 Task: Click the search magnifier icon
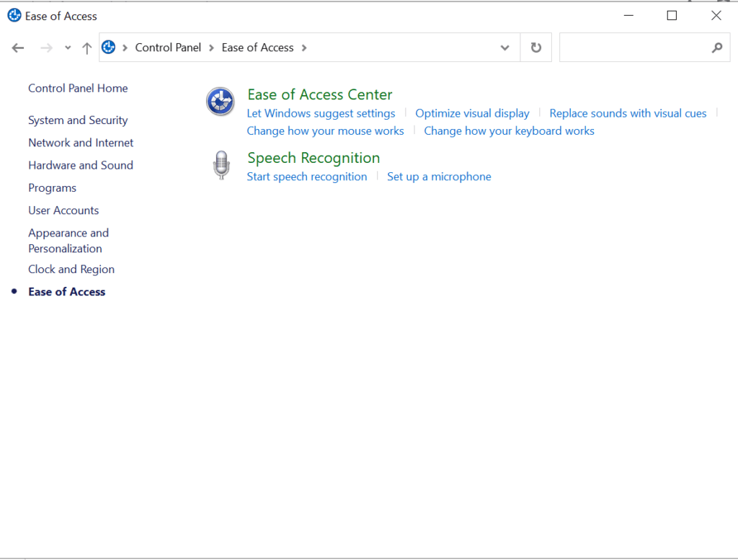point(717,48)
